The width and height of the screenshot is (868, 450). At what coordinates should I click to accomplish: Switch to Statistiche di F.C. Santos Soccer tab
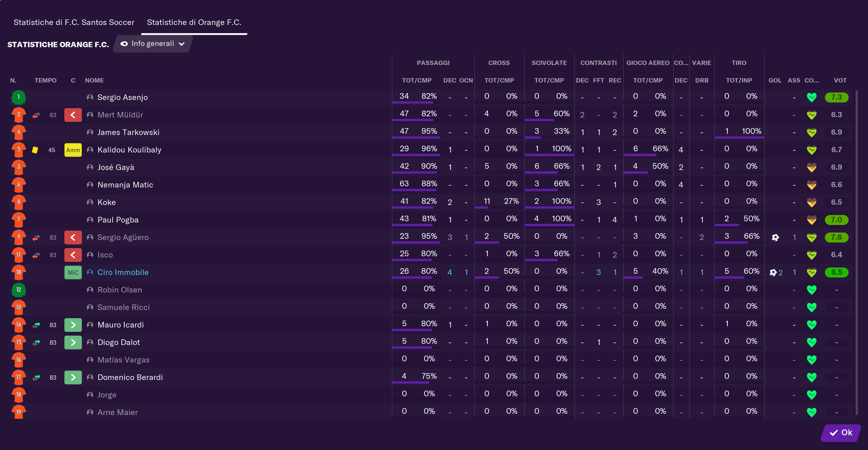(74, 22)
